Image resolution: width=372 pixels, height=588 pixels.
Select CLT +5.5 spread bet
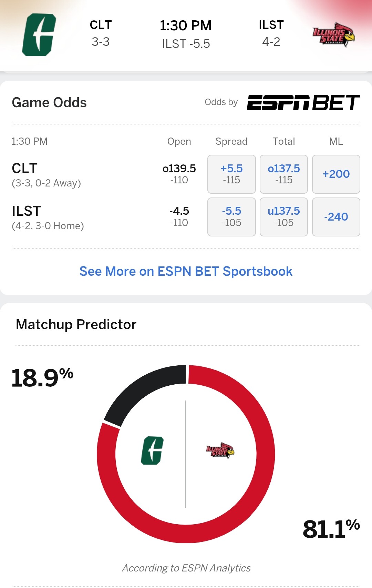tap(231, 174)
